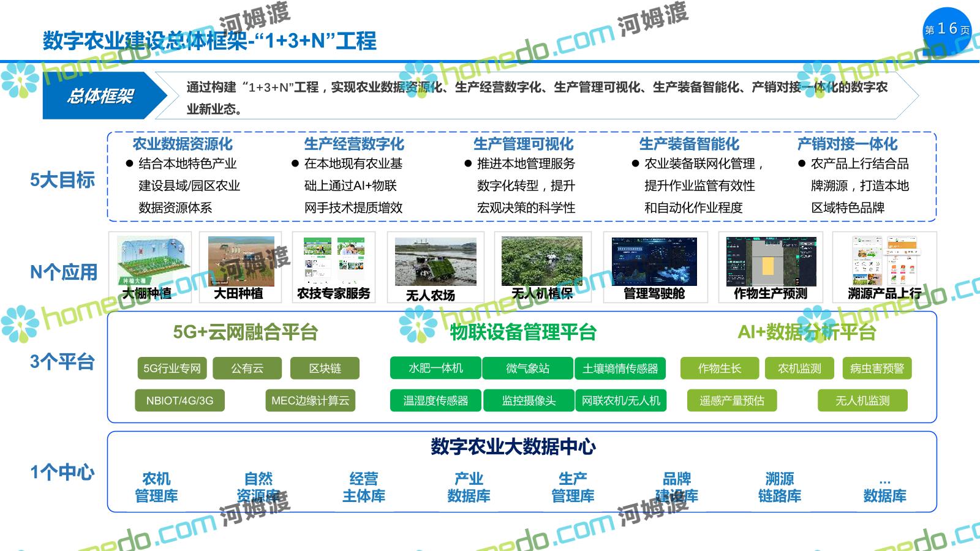This screenshot has height=551, width=980.
Task: Select the 溯源产品上行 product thumbnail
Action: [884, 261]
